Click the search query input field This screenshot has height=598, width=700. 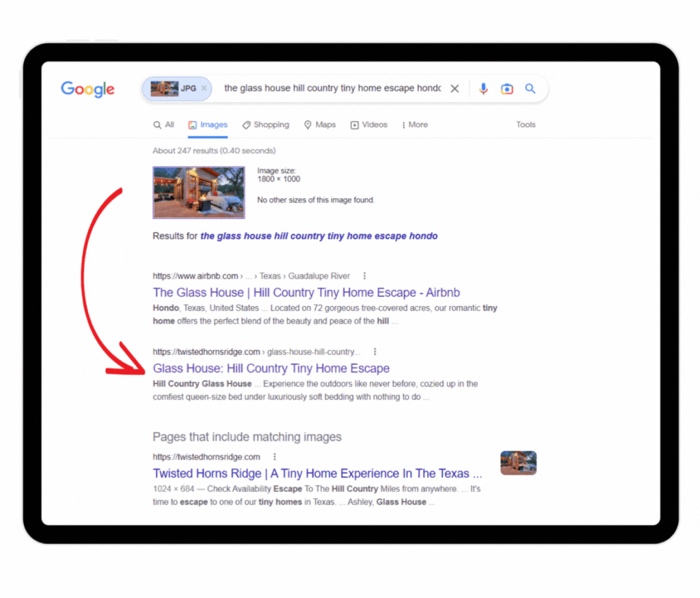coord(332,89)
